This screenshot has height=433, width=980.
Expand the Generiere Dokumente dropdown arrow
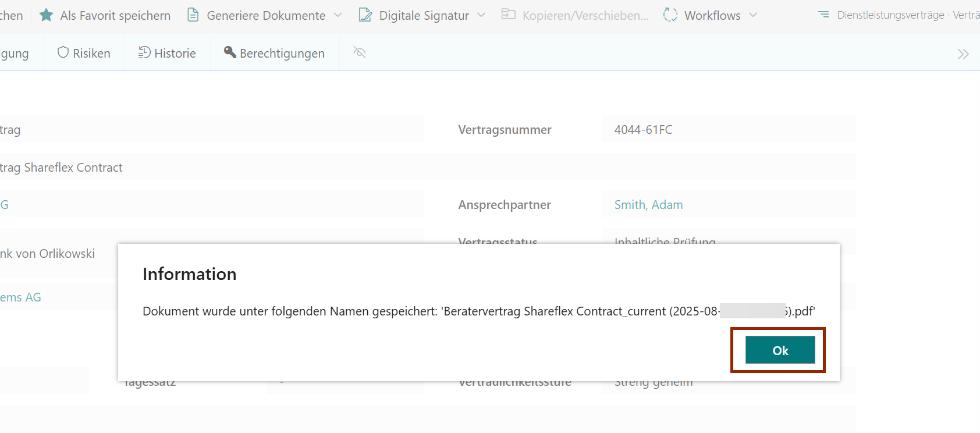tap(338, 15)
